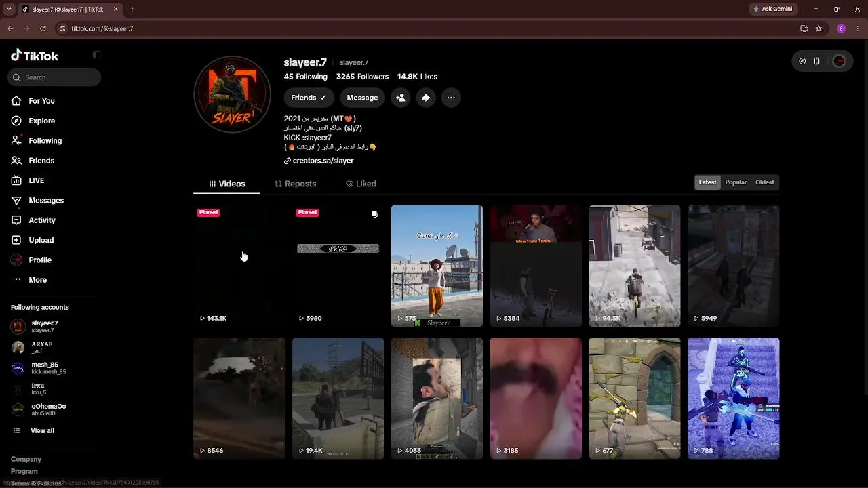
Task: Open the account avatar at top right
Action: pyautogui.click(x=839, y=61)
